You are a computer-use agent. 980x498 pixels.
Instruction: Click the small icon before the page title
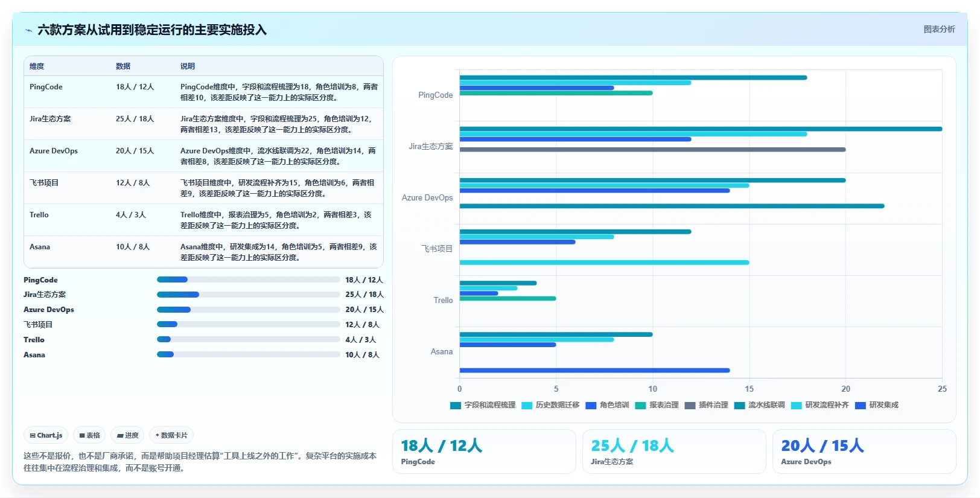[x=28, y=30]
